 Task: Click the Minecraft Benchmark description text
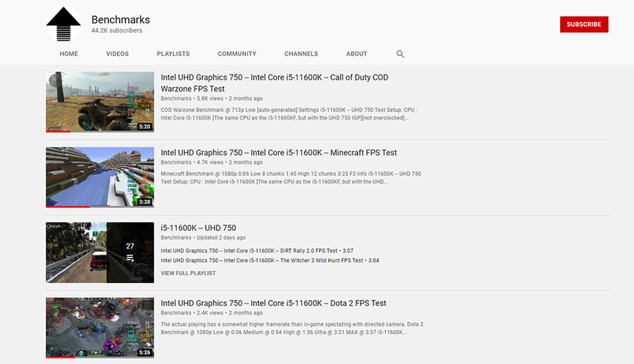pyautogui.click(x=291, y=177)
